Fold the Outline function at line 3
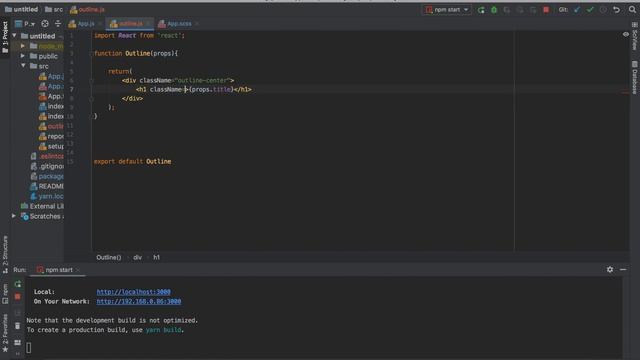640x360 pixels. pos(92,53)
